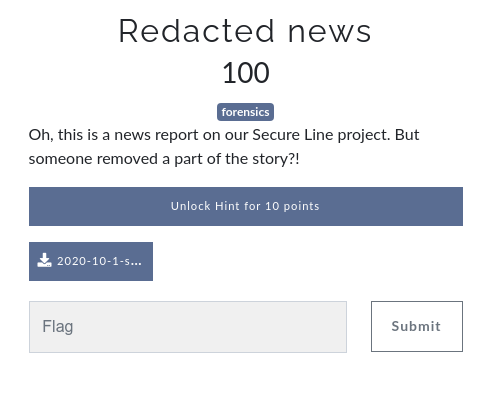Image resolution: width=491 pixels, height=396 pixels.
Task: Click the word 'Redacted' in the heading
Action: tap(197, 31)
